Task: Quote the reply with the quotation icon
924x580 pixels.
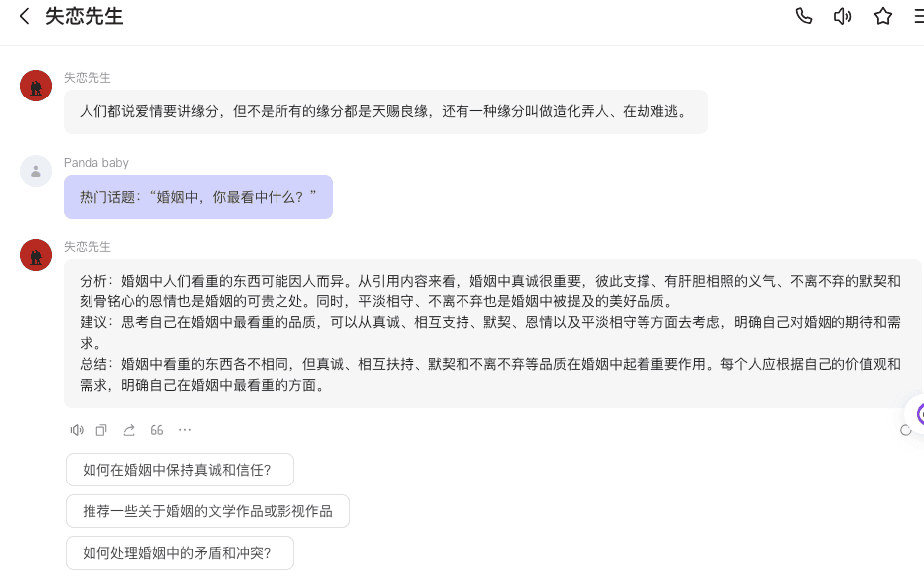Action: tap(157, 430)
